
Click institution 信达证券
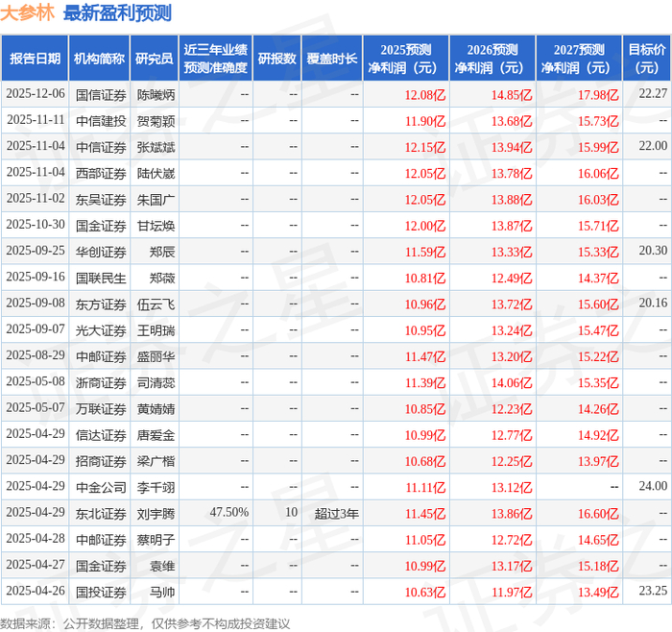pos(101,435)
